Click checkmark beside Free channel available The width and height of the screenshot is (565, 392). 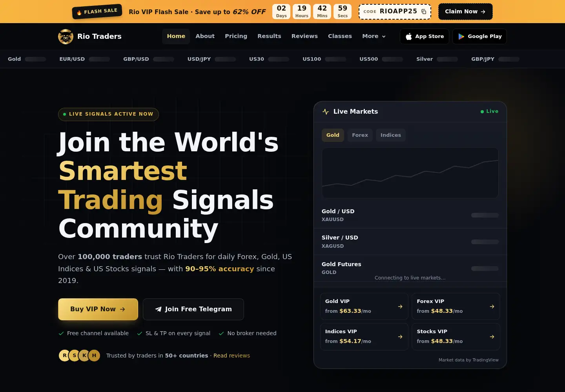click(61, 334)
